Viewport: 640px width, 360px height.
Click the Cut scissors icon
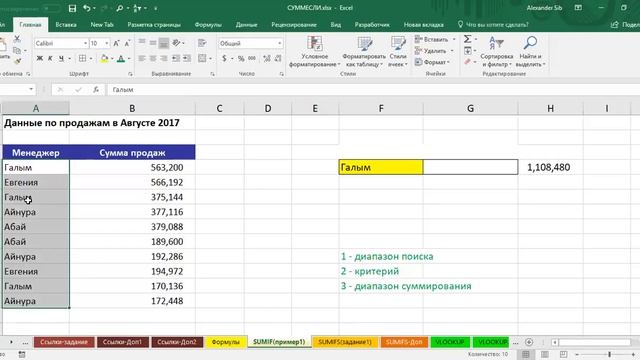(17, 39)
